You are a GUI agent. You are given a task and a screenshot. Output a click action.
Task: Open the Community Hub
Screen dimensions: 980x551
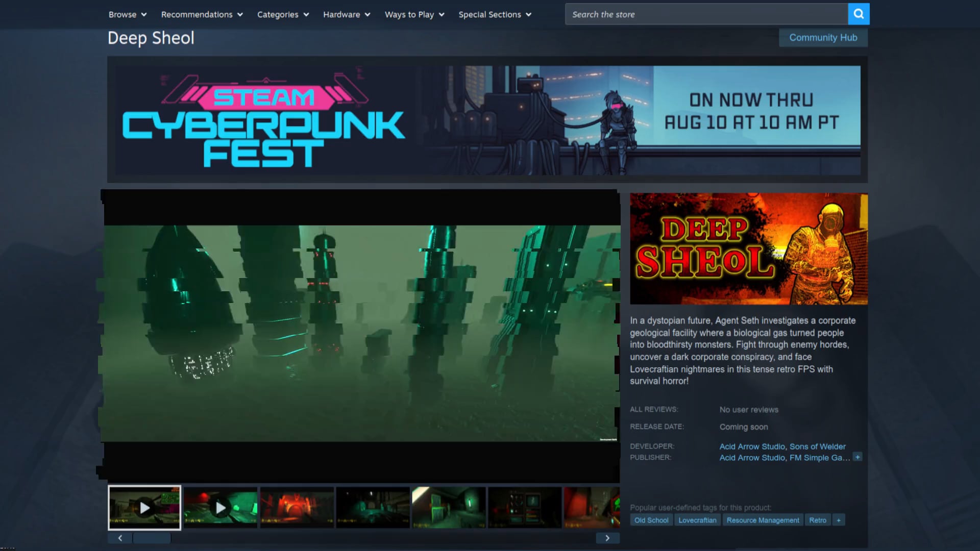(823, 38)
